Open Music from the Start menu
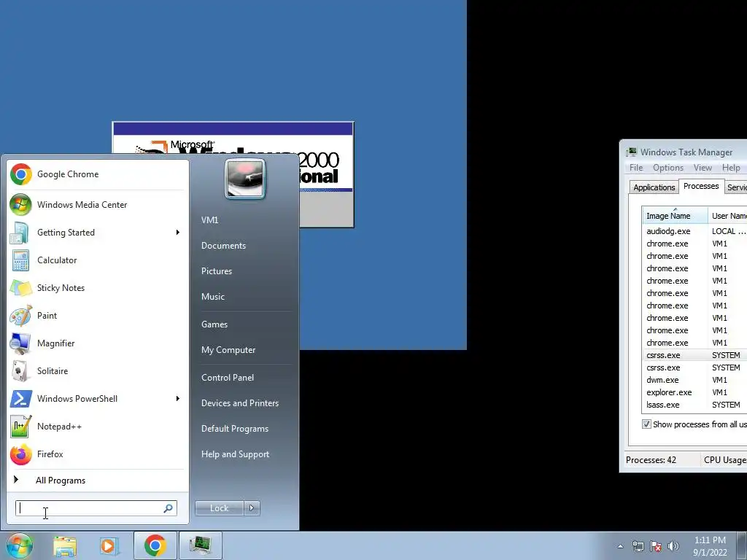747x560 pixels. pyautogui.click(x=212, y=297)
